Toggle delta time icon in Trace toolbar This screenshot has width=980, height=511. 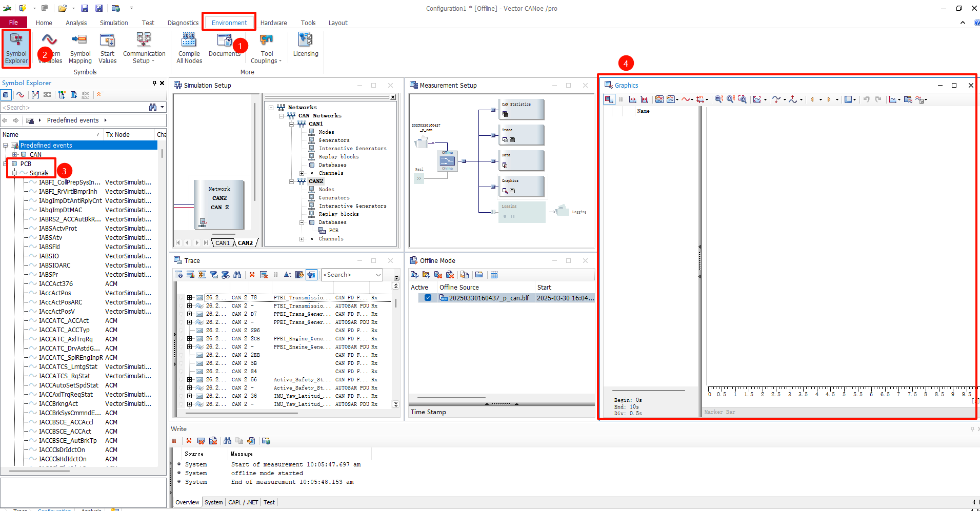pyautogui.click(x=288, y=275)
